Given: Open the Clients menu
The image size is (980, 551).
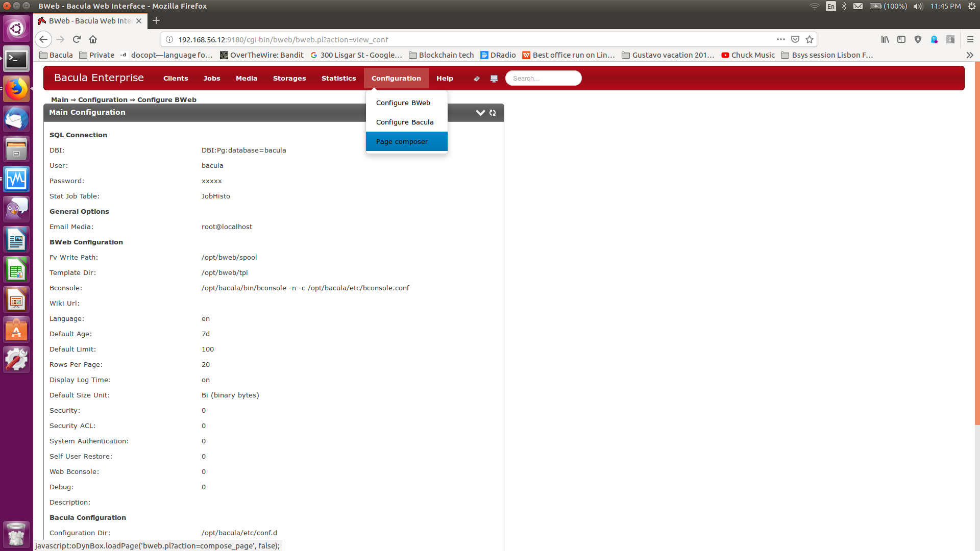Looking at the screenshot, I should tap(176, 78).
